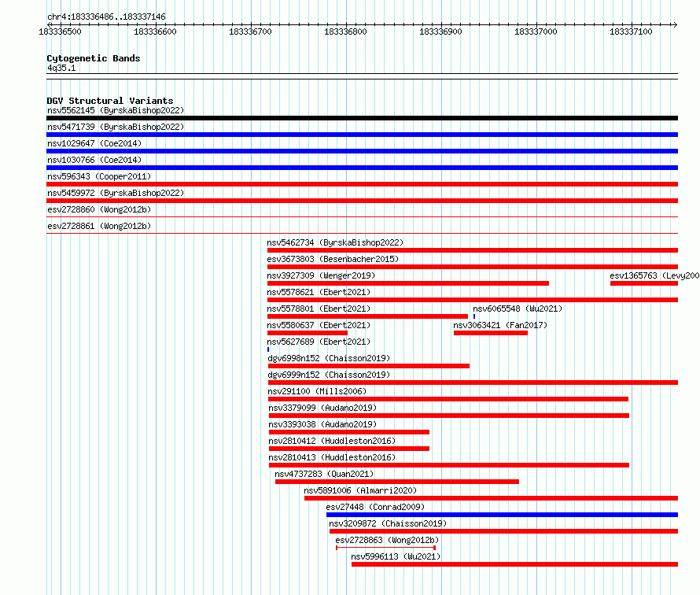Open dgv6999n152 (Chaisson2019) variant label
This screenshot has height=595, width=700.
329,375
